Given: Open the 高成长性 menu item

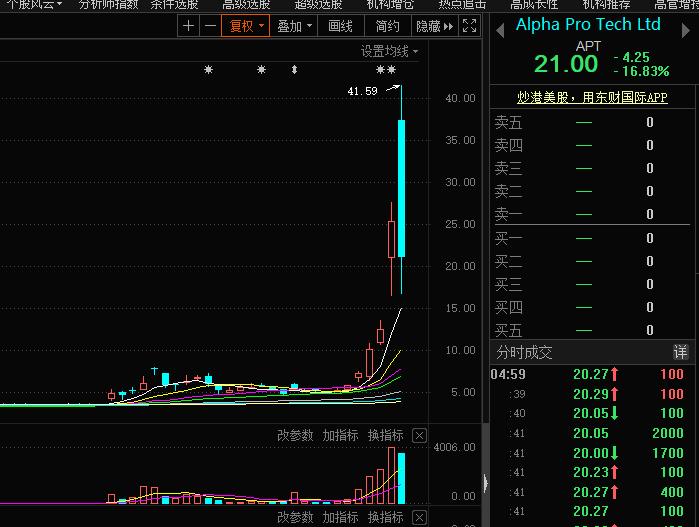Looking at the screenshot, I should [x=534, y=4].
